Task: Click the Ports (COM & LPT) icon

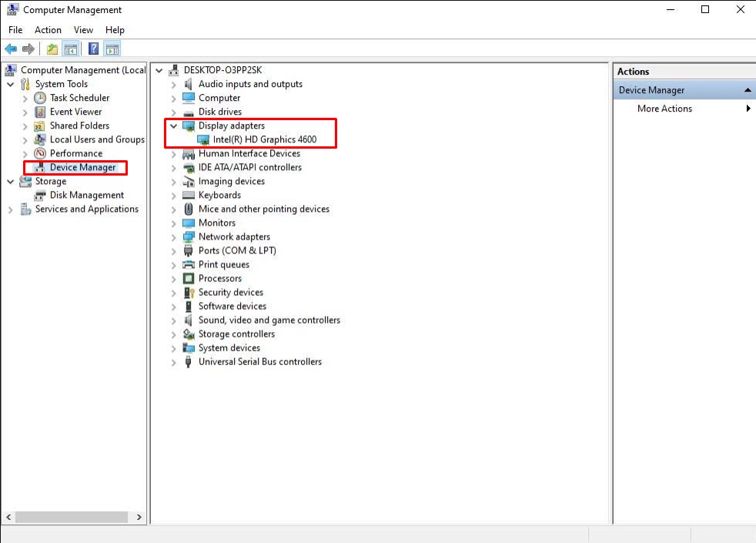Action: 189,251
